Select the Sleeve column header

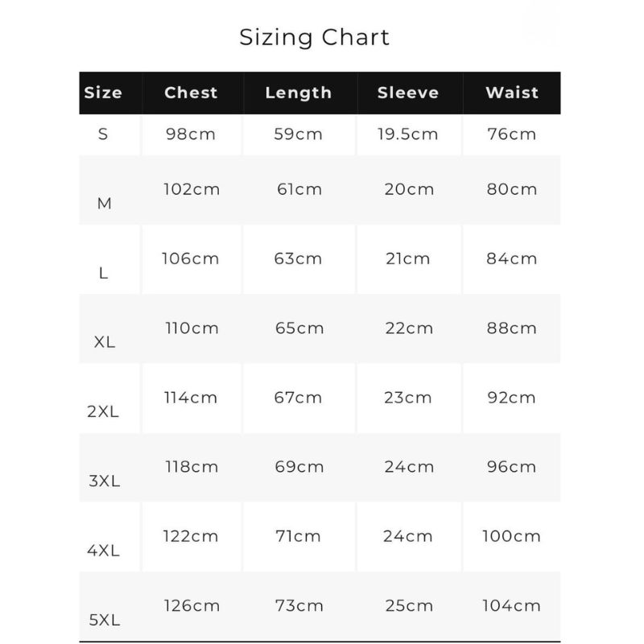click(408, 93)
